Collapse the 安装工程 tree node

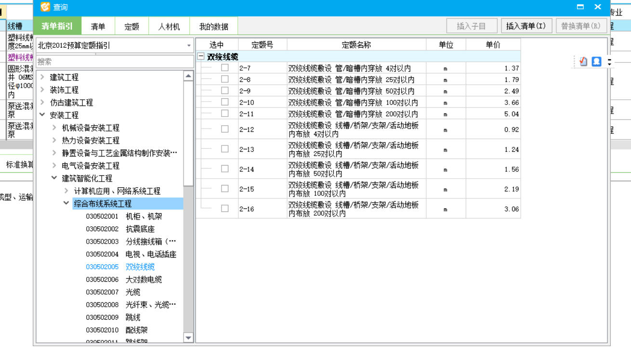point(42,115)
